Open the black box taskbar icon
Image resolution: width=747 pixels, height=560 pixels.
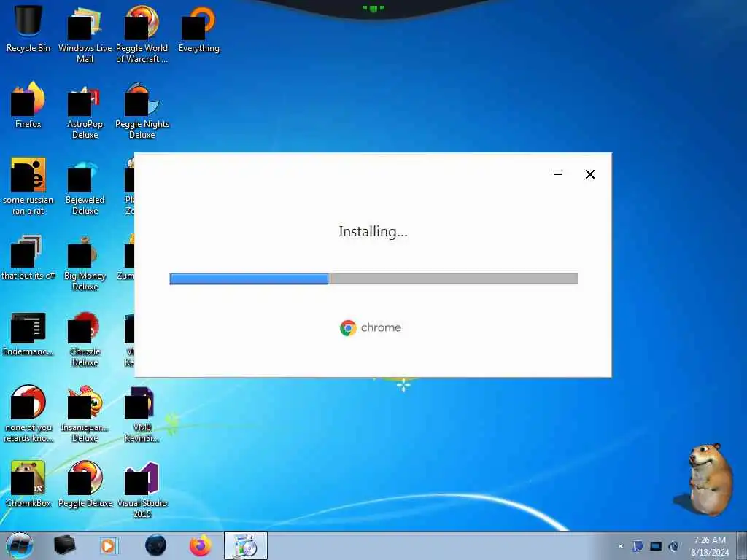click(64, 545)
